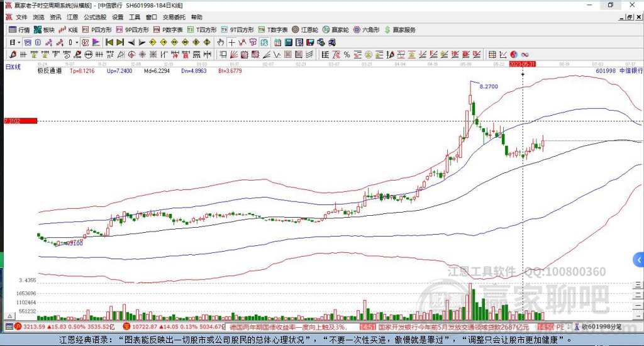Jump to the first bar with skip-to-start icon
Screen dimensions: 644x346
109,42
